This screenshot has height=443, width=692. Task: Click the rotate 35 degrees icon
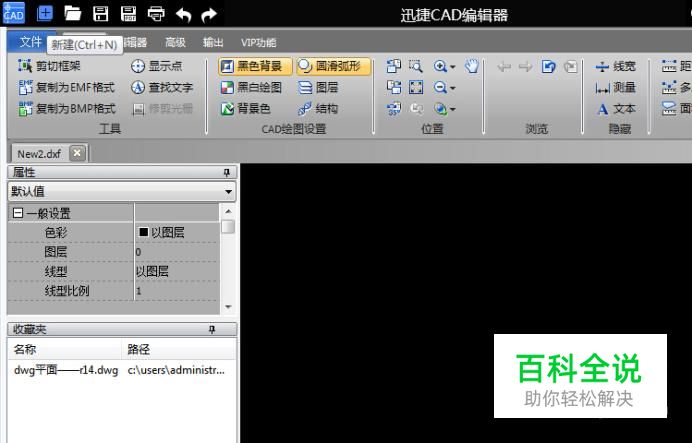394,109
